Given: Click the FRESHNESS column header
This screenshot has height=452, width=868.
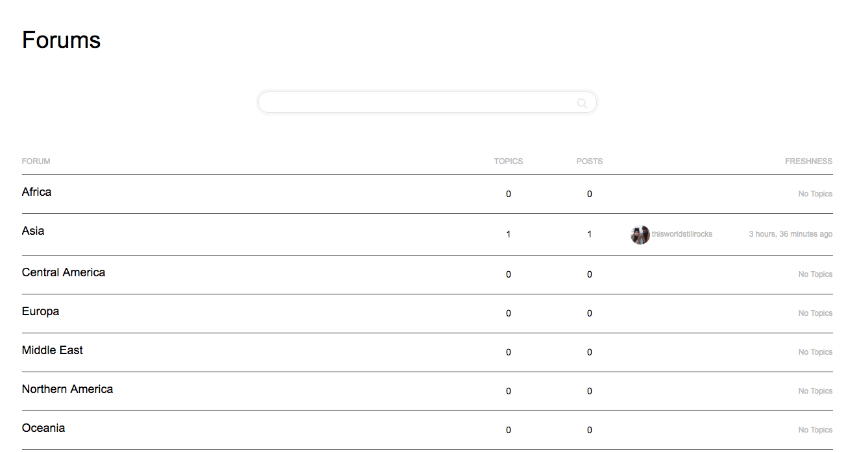Looking at the screenshot, I should coord(808,161).
